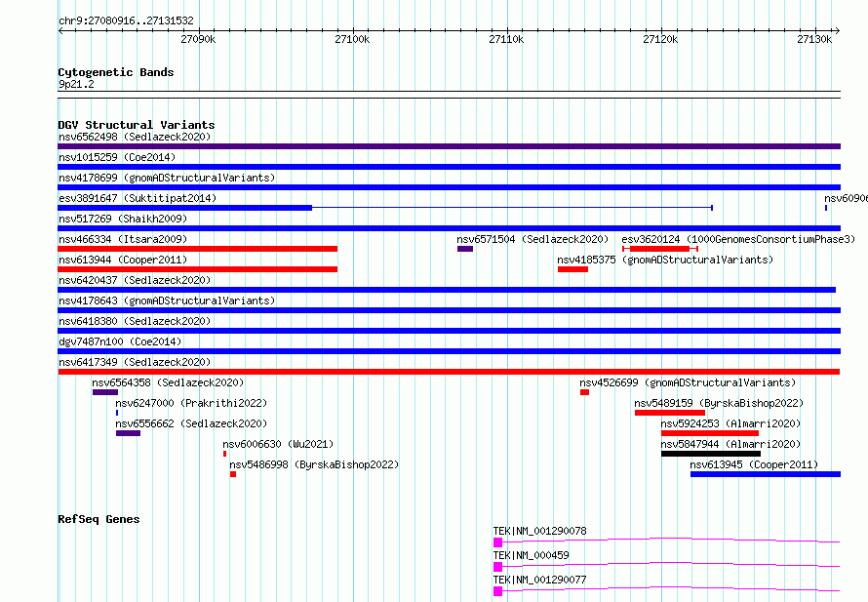Click the nsv4185375 gnomAD variant label
The width and height of the screenshot is (868, 602).
[665, 260]
